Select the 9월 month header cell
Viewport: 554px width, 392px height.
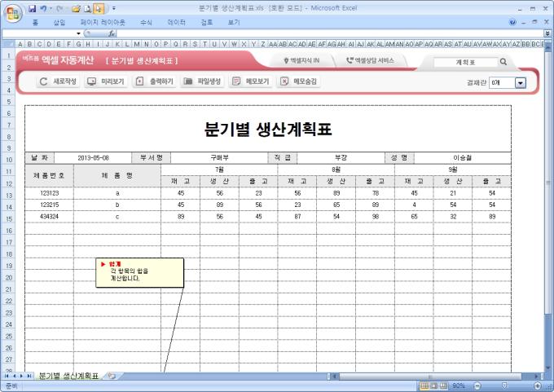[x=453, y=170]
